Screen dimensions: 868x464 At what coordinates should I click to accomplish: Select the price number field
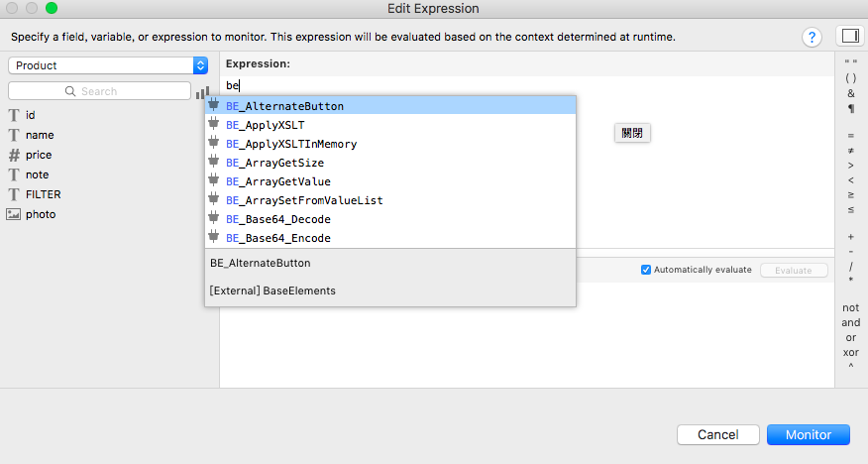[x=39, y=155]
